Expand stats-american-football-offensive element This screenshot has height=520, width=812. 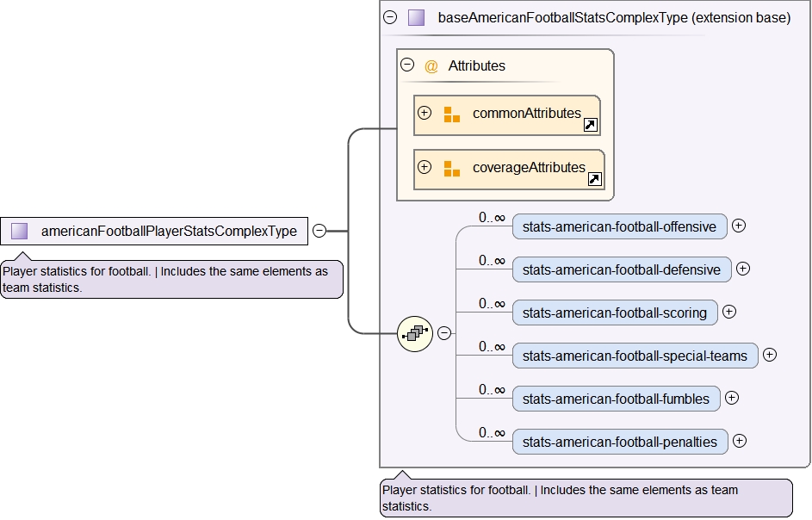(739, 226)
